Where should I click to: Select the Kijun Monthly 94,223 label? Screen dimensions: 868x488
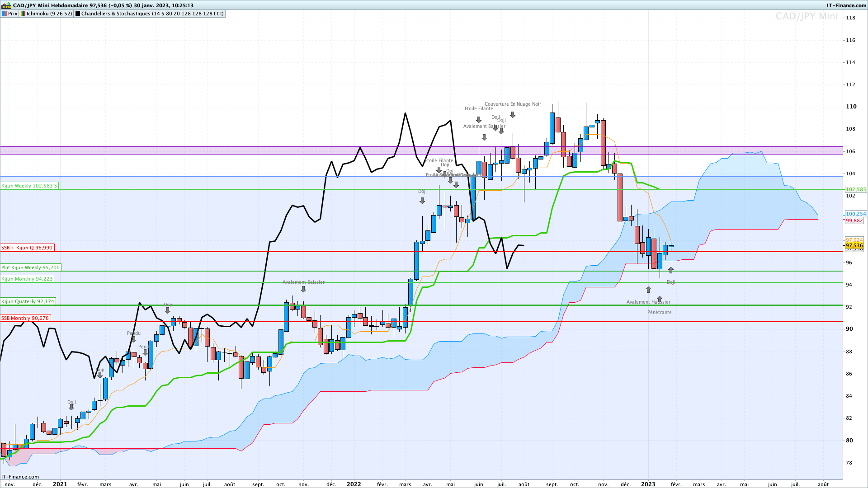pyautogui.click(x=27, y=279)
